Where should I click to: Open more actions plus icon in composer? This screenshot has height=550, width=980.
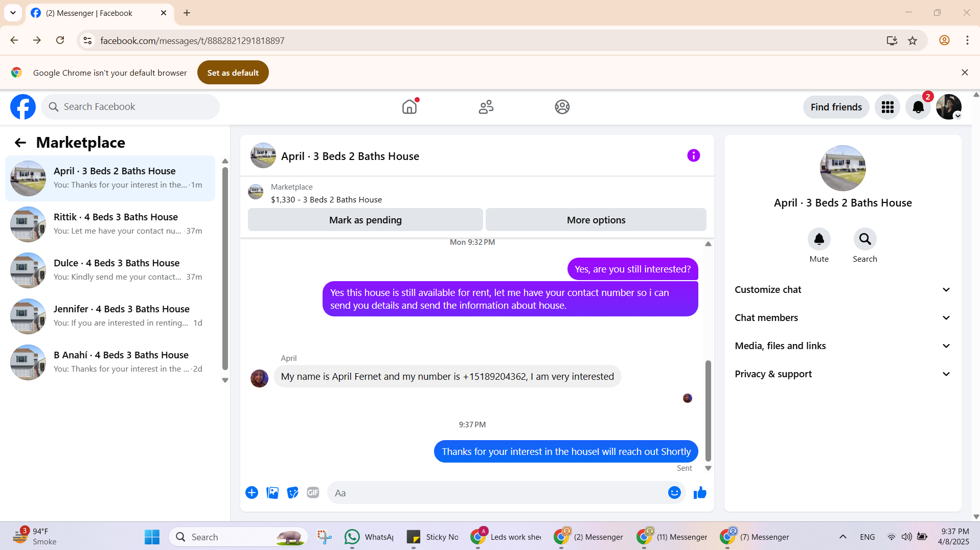tap(252, 493)
